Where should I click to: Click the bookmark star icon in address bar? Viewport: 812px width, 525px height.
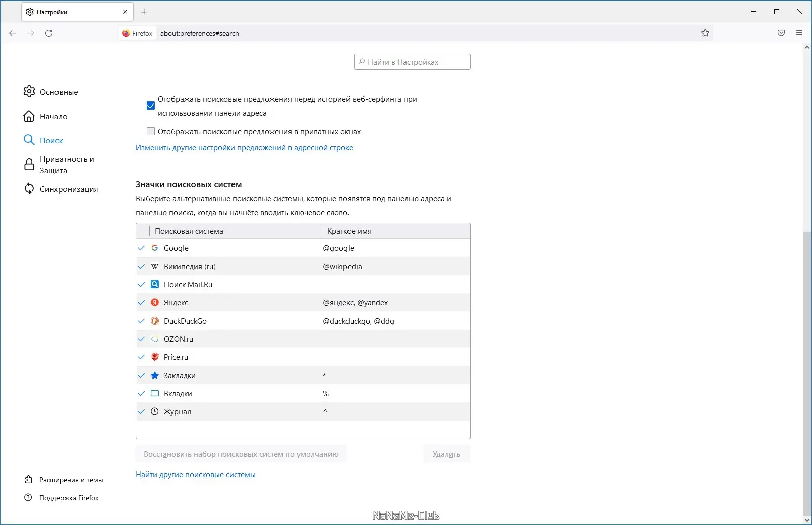705,33
